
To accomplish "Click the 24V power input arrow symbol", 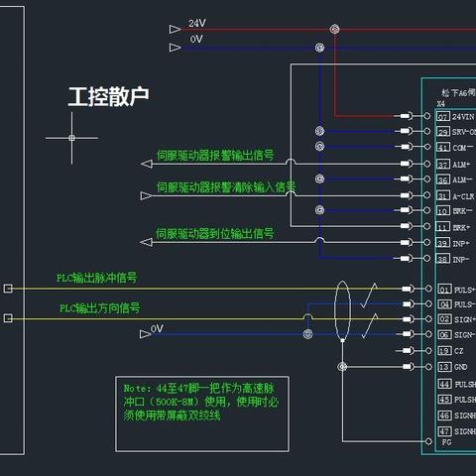I will point(175,30).
